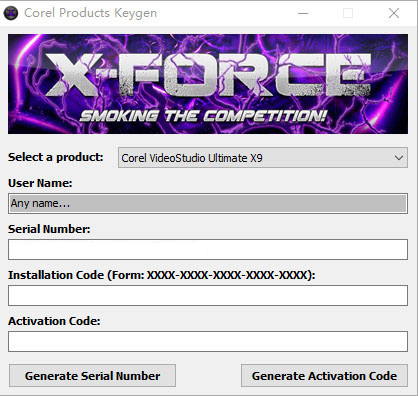Click the User Name input field
Screen dimensions: 418x396
pos(208,203)
